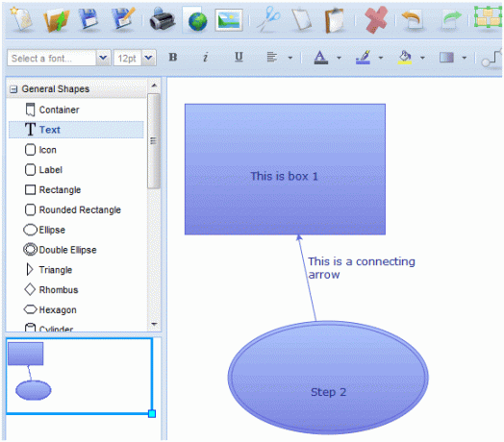This screenshot has width=504, height=442.
Task: Open a file with the folder icon
Action: coord(56,20)
